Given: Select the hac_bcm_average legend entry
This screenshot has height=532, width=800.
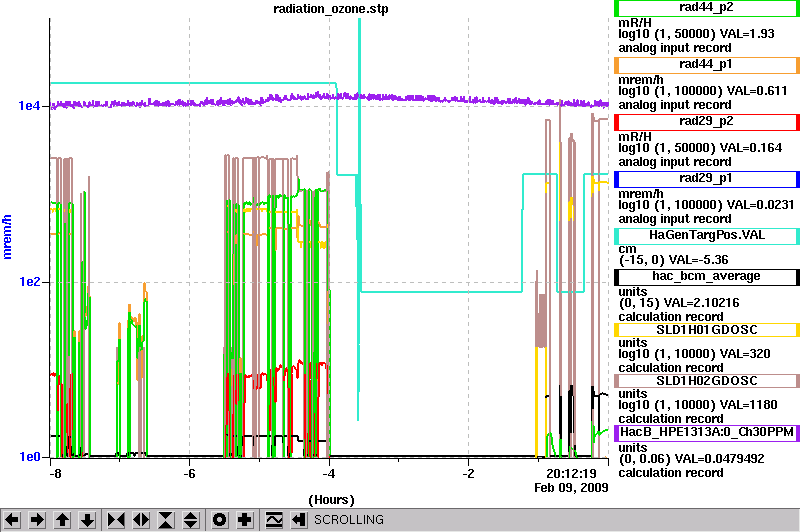Looking at the screenshot, I should (x=707, y=277).
